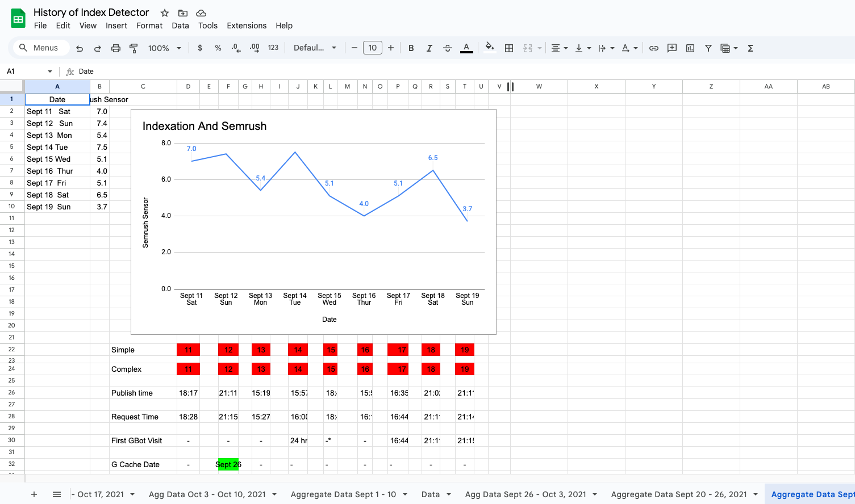Open the View menu
Screen dimensions: 855x504
(88, 26)
